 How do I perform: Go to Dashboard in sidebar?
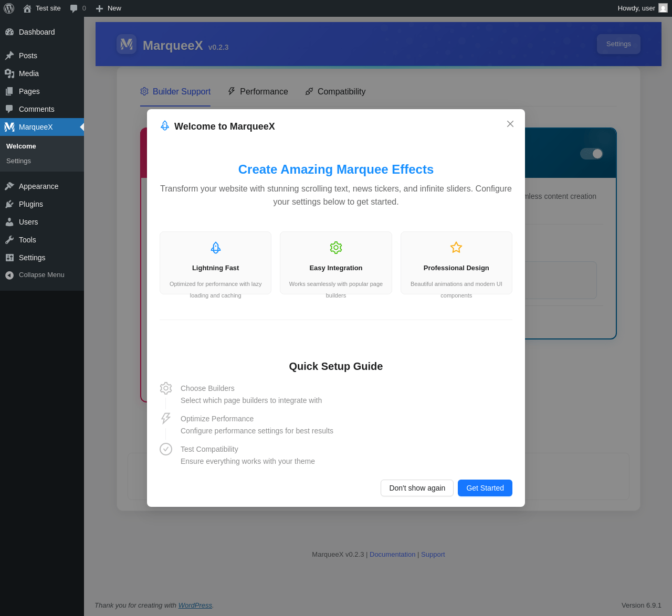(x=42, y=32)
